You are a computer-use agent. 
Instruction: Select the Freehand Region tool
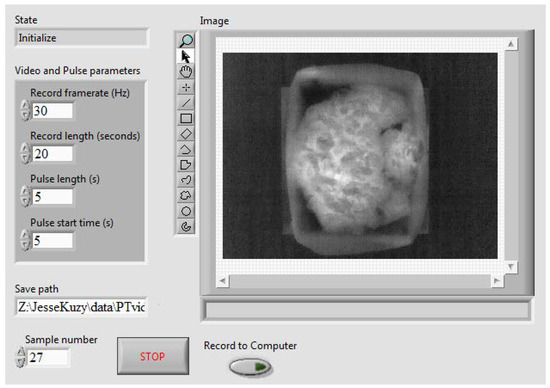click(186, 196)
